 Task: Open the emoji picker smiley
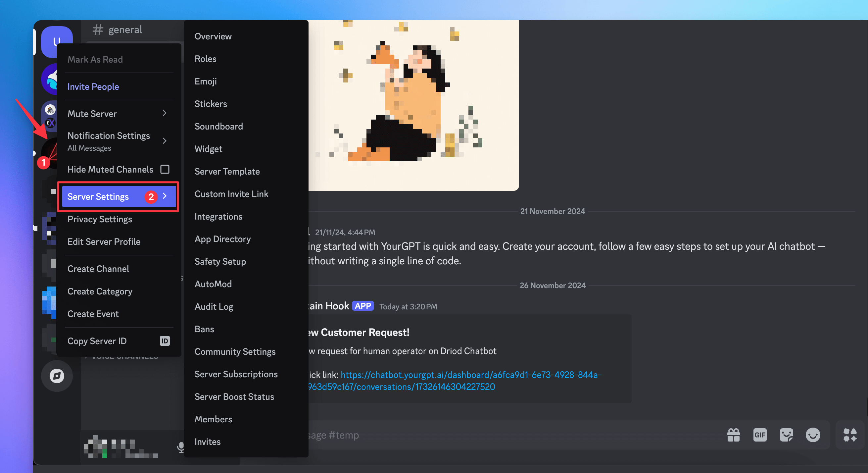click(x=813, y=435)
